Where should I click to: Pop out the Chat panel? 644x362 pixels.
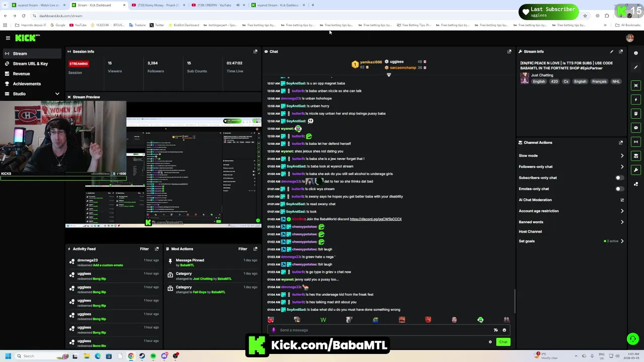click(x=509, y=51)
